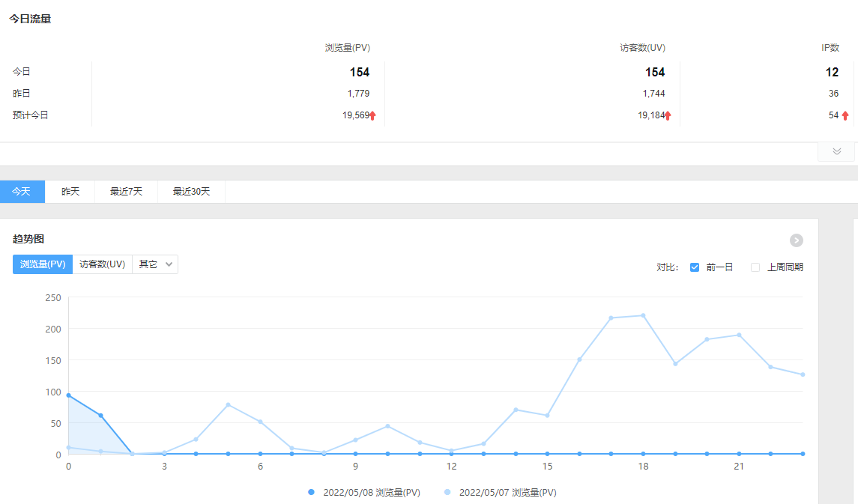Image resolution: width=858 pixels, height=504 pixels.
Task: Expand the traffic summary with double chevron
Action: pyautogui.click(x=836, y=151)
